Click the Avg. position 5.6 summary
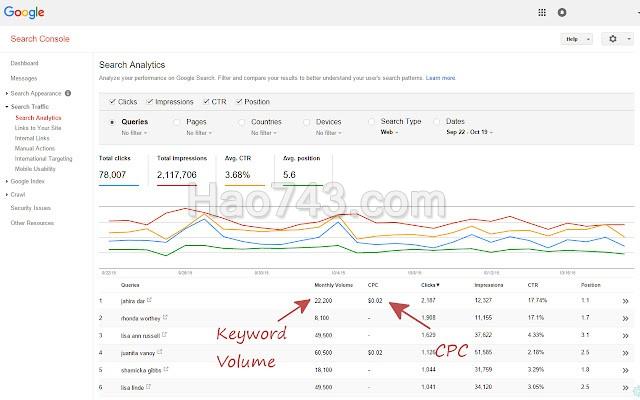 pos(302,169)
